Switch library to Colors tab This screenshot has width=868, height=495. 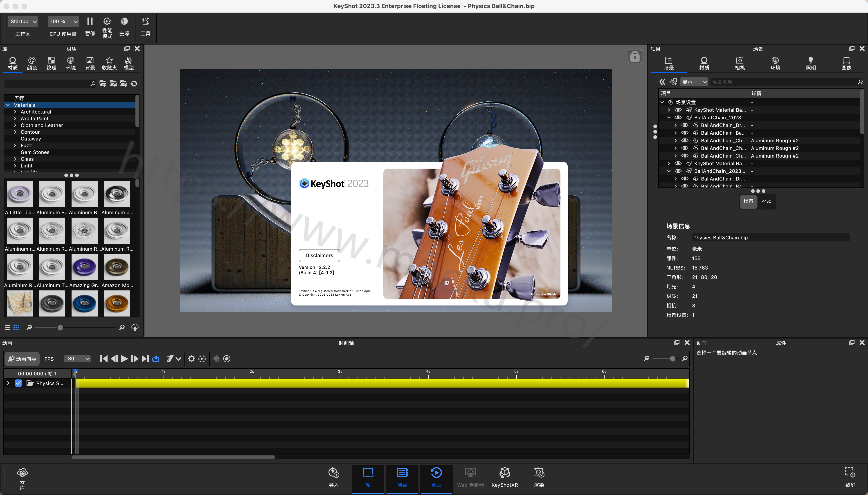pos(32,63)
